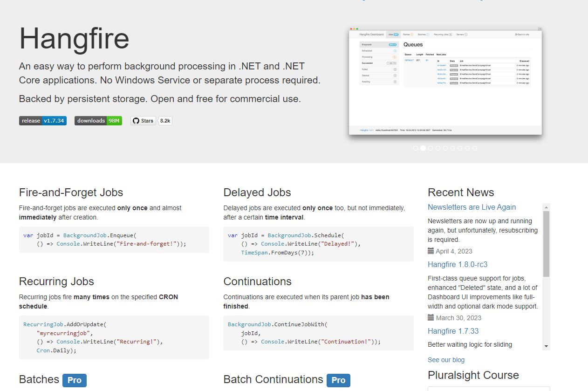Viewport: 588px width, 391px height.
Task: Click the "Better waiting logic for sliding" news text
Action: pyautogui.click(x=470, y=344)
